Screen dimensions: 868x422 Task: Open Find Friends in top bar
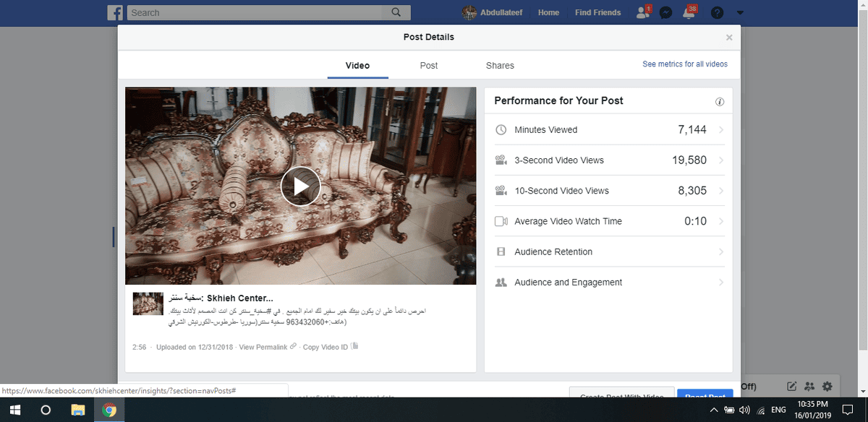597,12
